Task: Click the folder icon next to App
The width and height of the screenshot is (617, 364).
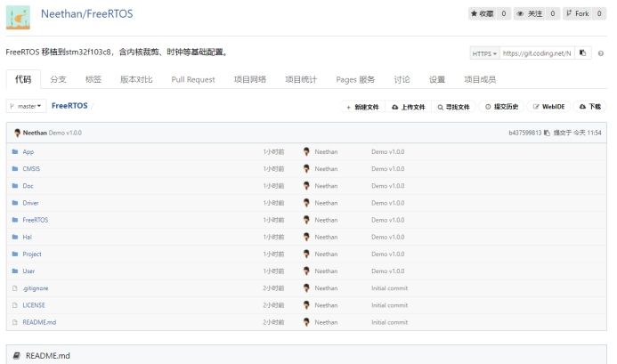Action: point(15,151)
